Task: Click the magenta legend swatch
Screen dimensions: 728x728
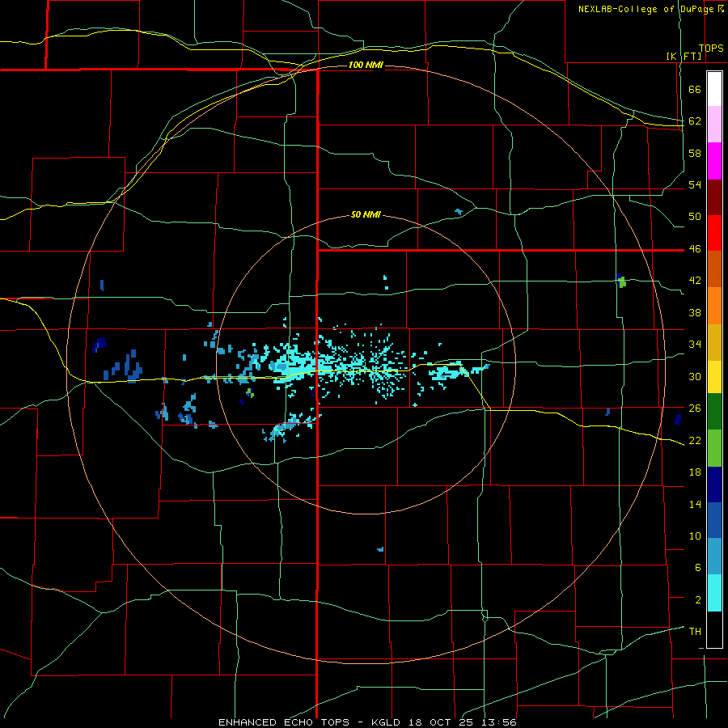Action: [x=714, y=161]
